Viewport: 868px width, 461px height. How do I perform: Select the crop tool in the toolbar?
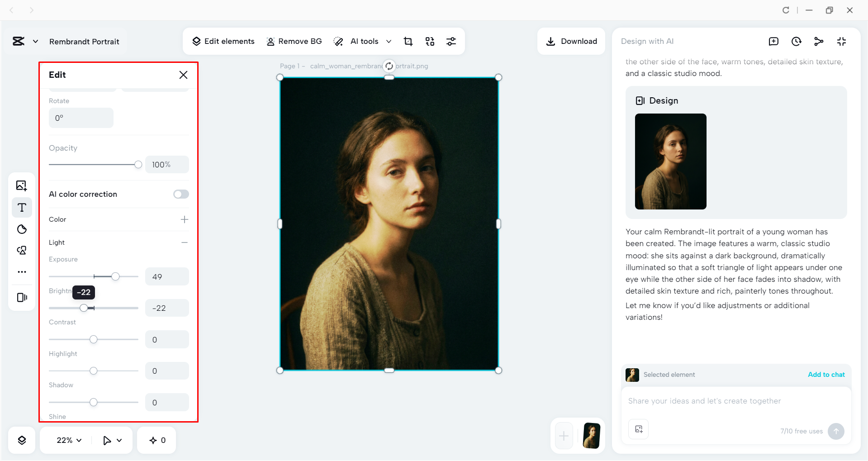tap(408, 41)
